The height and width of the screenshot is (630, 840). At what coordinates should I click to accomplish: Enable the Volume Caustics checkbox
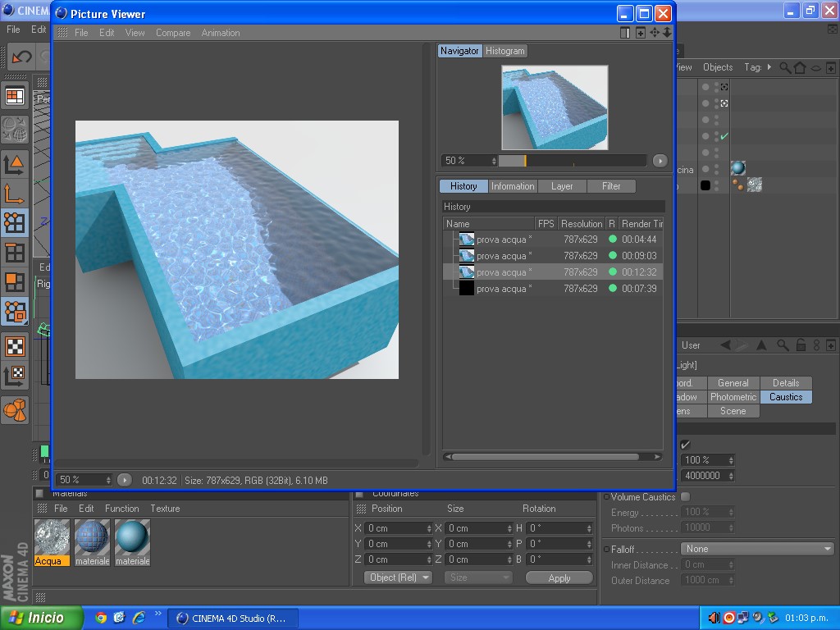click(x=685, y=496)
